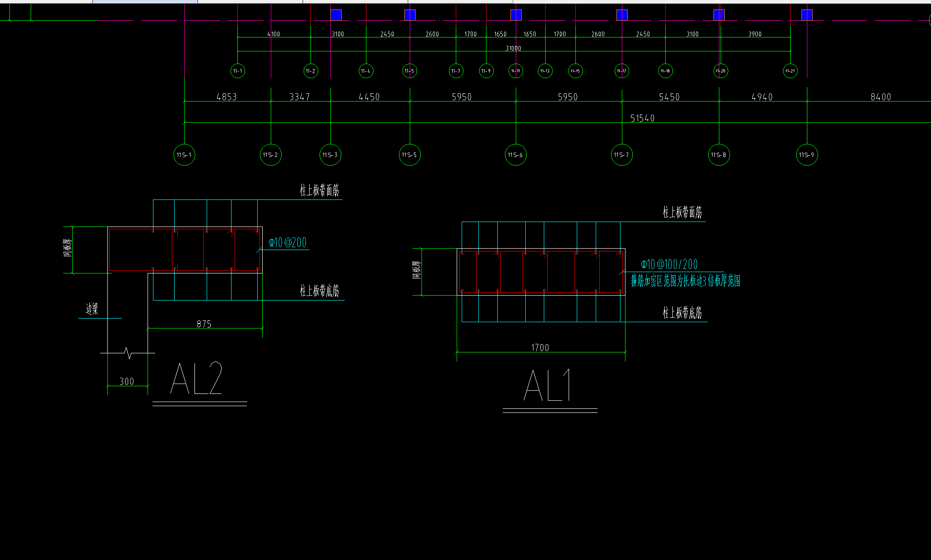Click the vertical 同板厚 label beside AL1

416,269
